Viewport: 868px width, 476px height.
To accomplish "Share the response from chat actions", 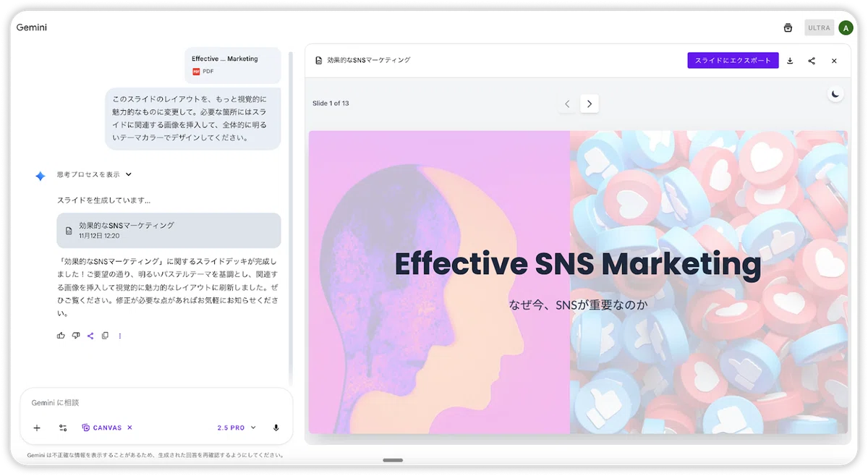I will point(90,336).
